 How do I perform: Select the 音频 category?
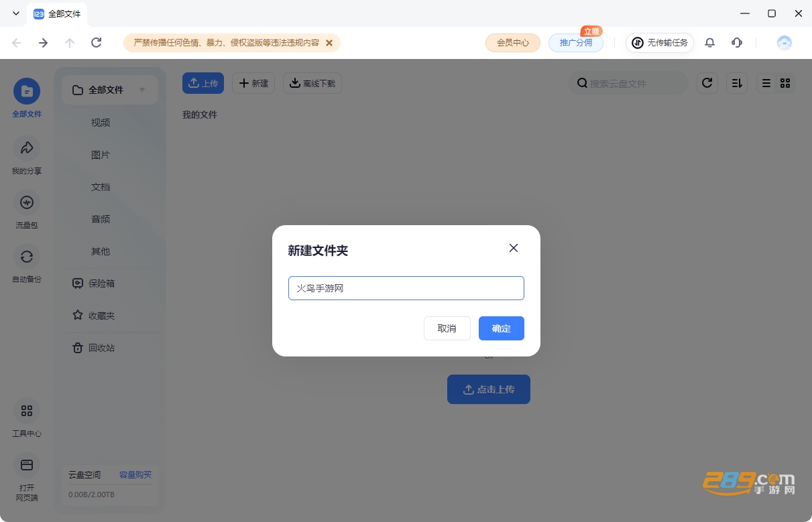click(101, 219)
